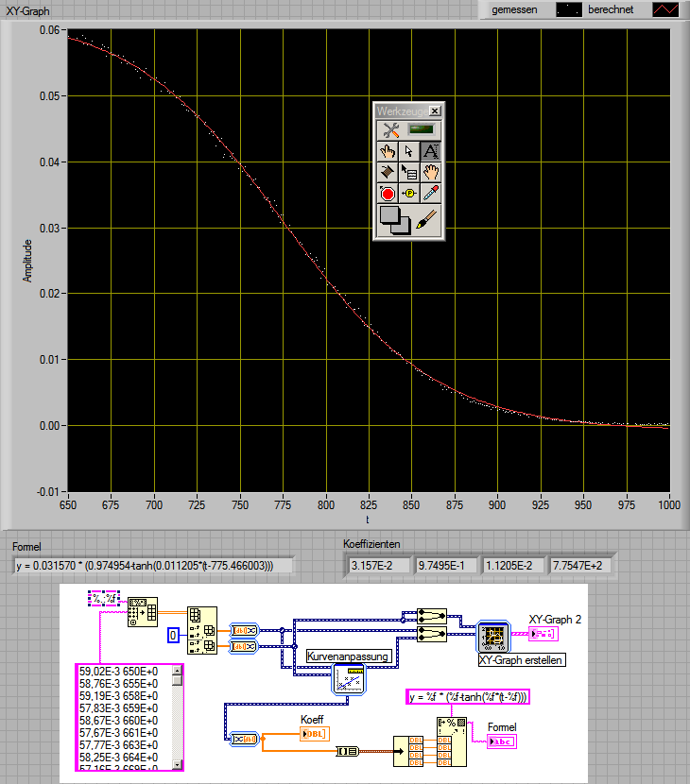Click the 'Kurvenanpassung' block label

coord(348,656)
